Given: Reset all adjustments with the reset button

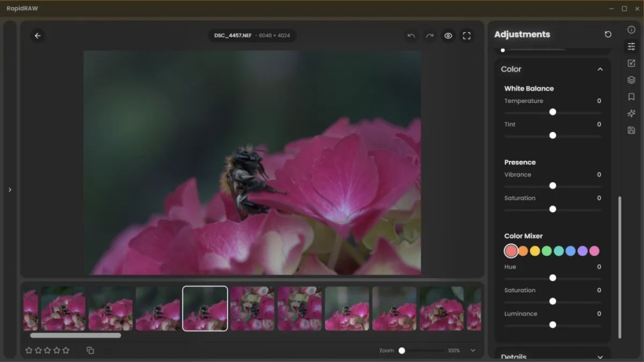Looking at the screenshot, I should [x=608, y=35].
